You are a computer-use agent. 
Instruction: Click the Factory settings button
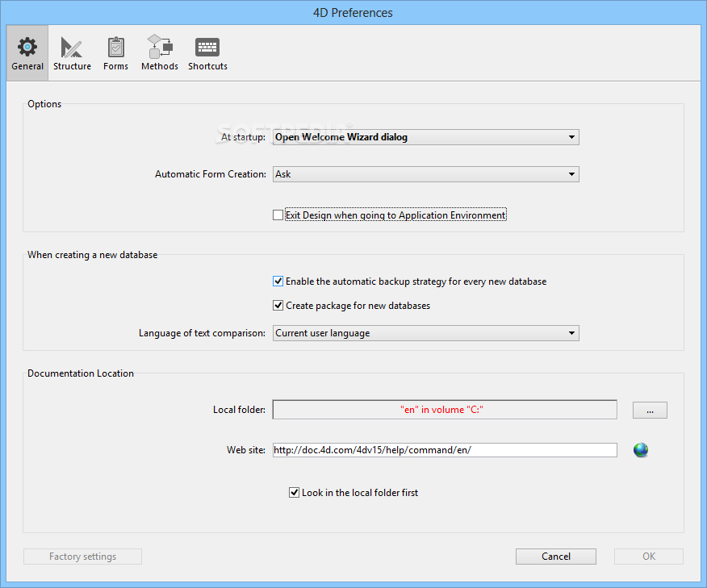click(82, 557)
